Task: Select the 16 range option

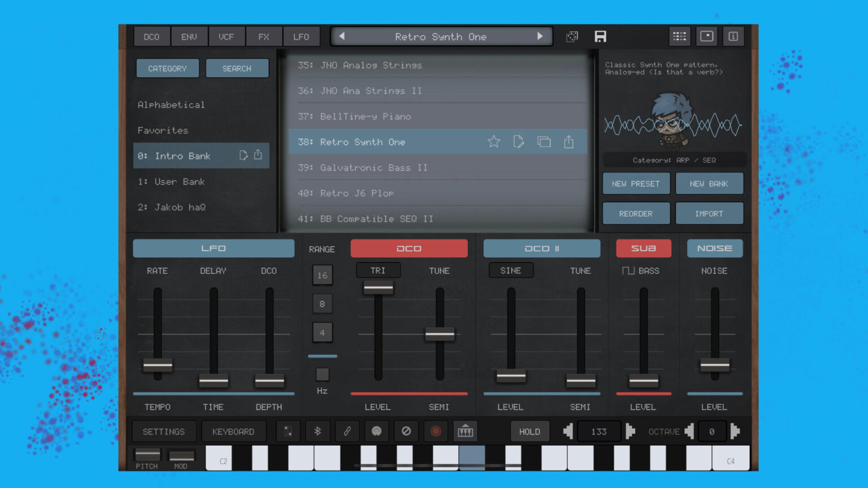Action: 323,275
